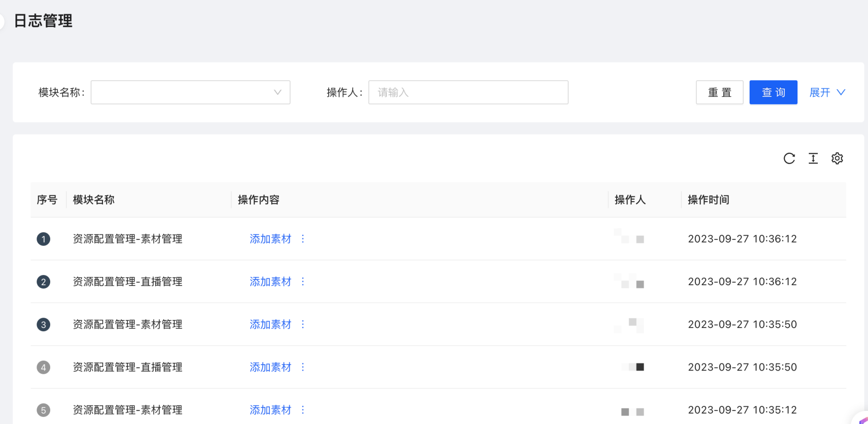Open the 添加素材 link in row 2
Image resolution: width=868 pixels, height=424 pixels.
[x=270, y=281]
